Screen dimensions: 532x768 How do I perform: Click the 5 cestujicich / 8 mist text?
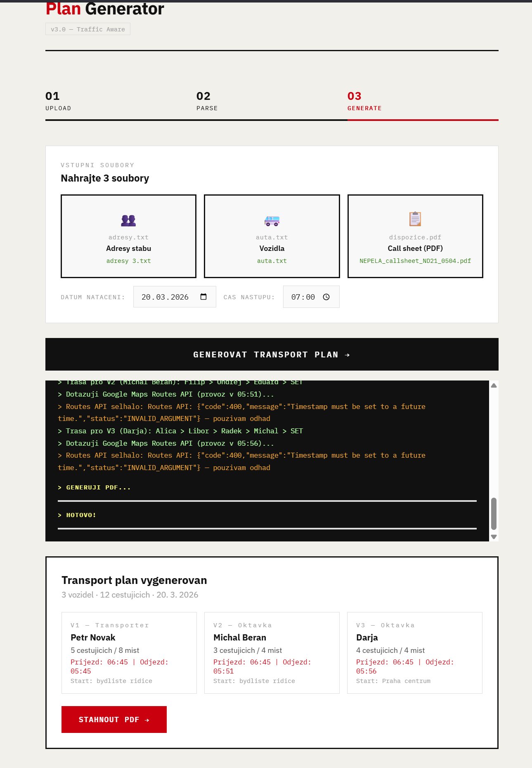point(105,650)
